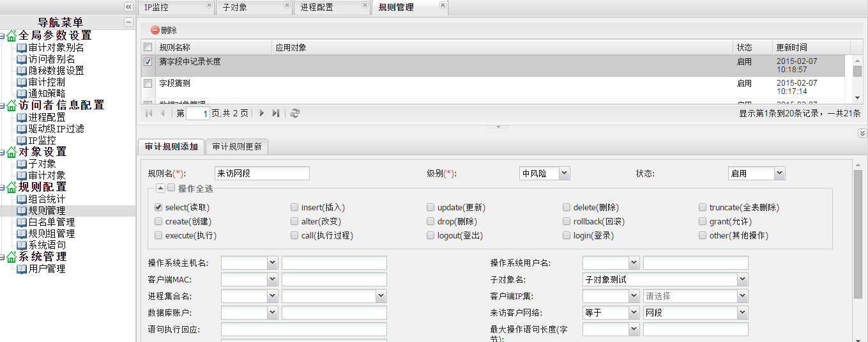Open the 状态 dropdown showing 启用
This screenshot has width=868, height=342.
click(779, 173)
